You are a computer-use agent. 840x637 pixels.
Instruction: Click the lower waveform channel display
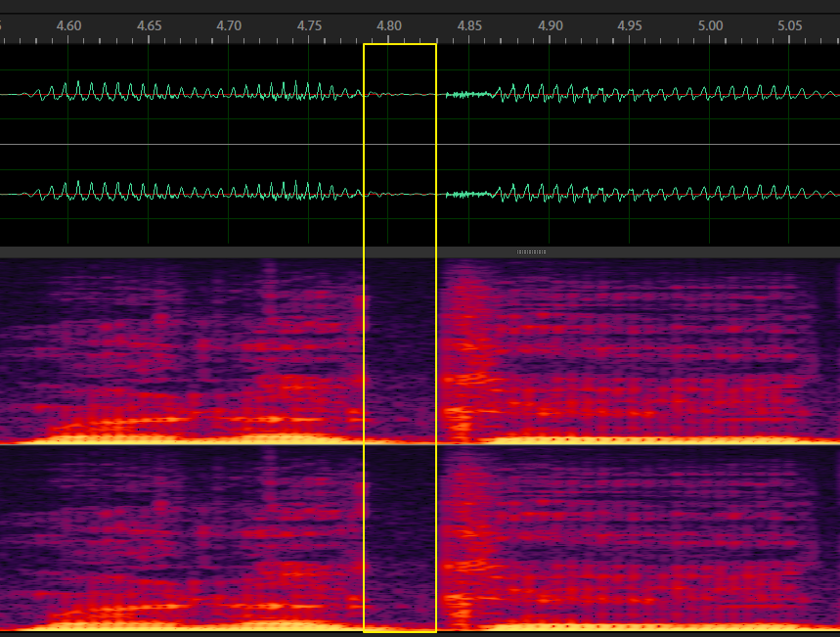click(x=196, y=193)
